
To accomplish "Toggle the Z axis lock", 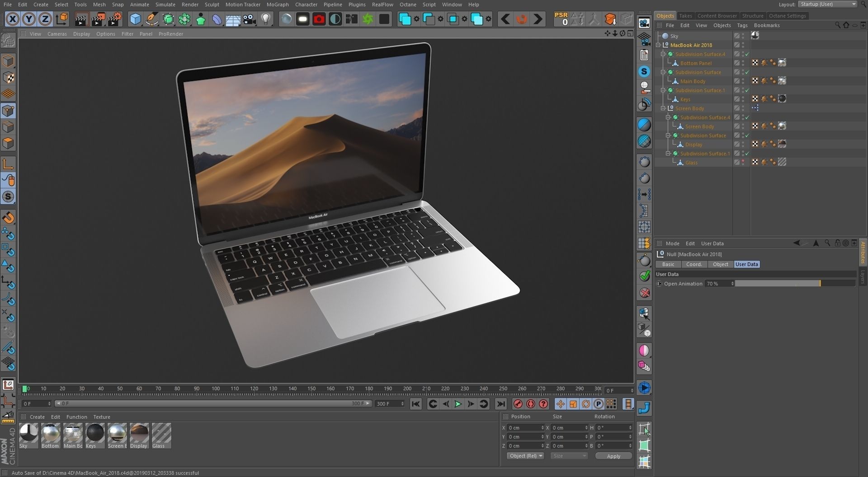I will coord(45,19).
